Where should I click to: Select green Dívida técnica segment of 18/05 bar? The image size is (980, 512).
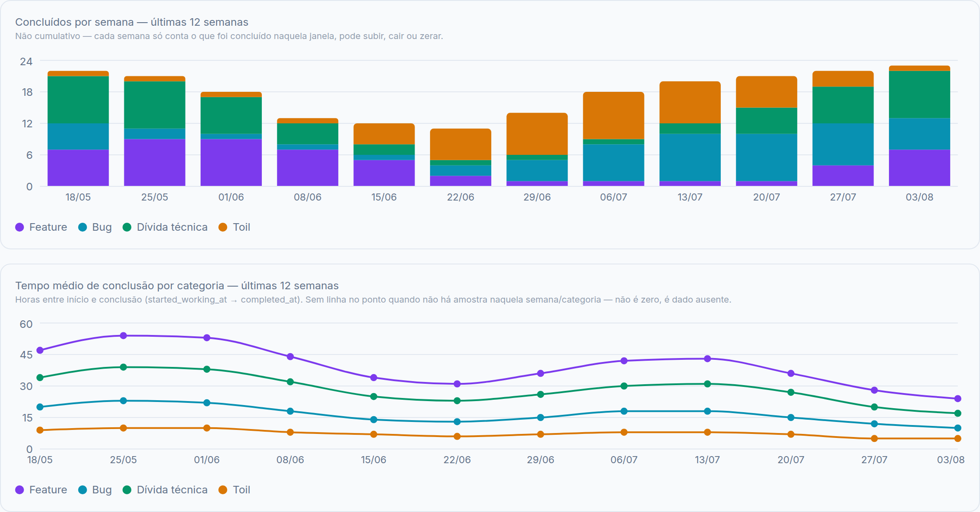pos(78,100)
